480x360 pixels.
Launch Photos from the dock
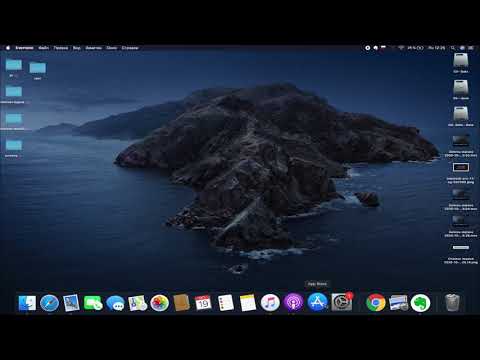coord(159,303)
